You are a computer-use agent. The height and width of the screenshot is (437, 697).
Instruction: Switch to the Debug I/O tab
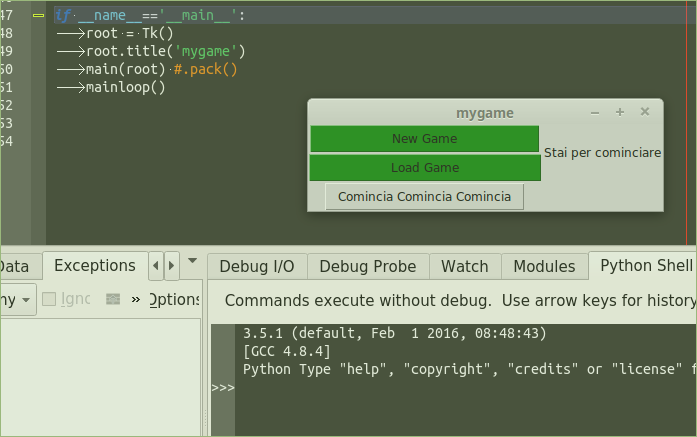pos(256,266)
